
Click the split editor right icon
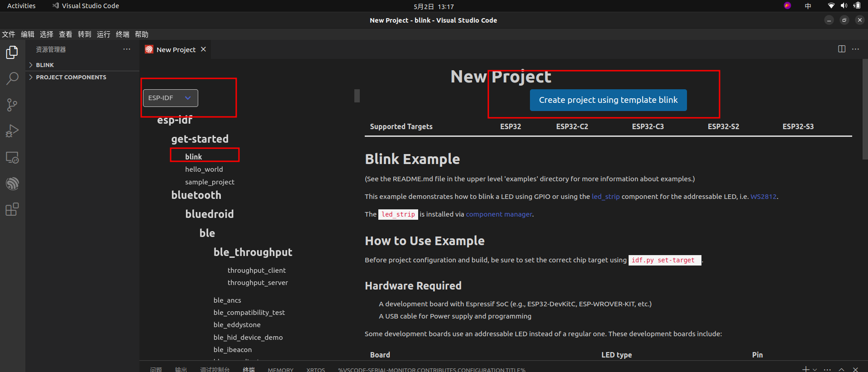coord(842,49)
